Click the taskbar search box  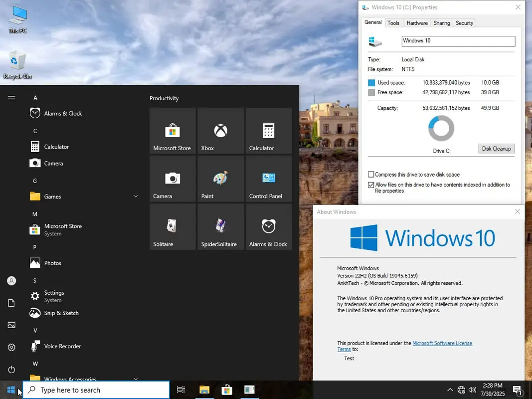(97, 390)
